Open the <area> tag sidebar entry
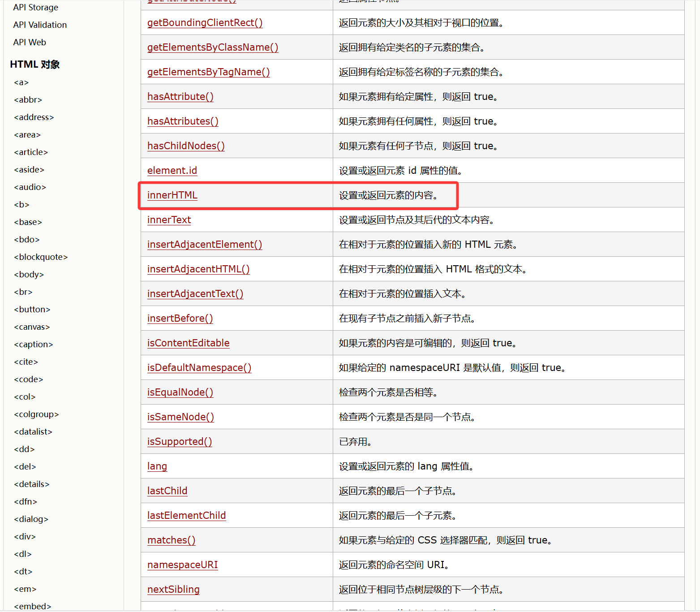Viewport: 700px width, 612px height. [27, 134]
